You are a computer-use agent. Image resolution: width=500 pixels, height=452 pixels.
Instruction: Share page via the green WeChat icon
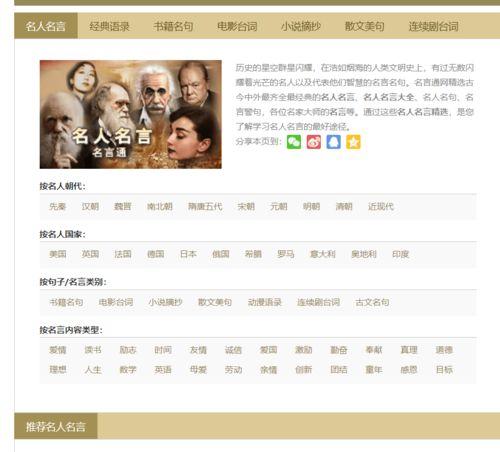294,142
